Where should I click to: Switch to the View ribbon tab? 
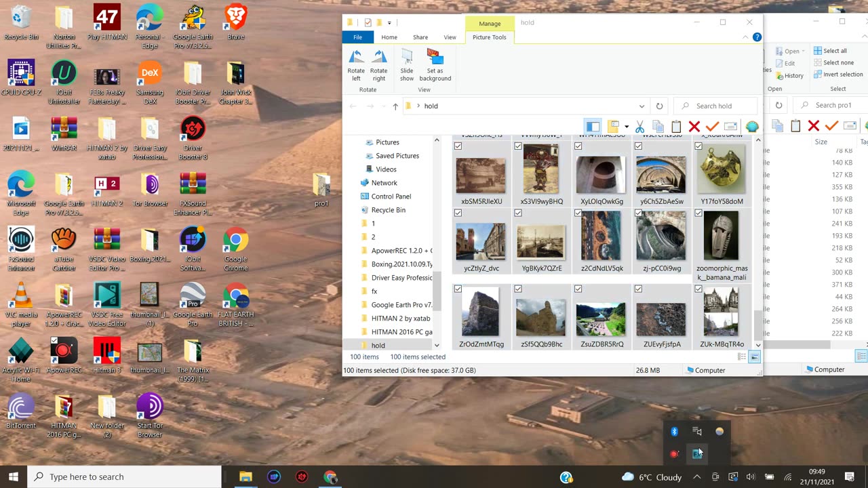click(450, 37)
